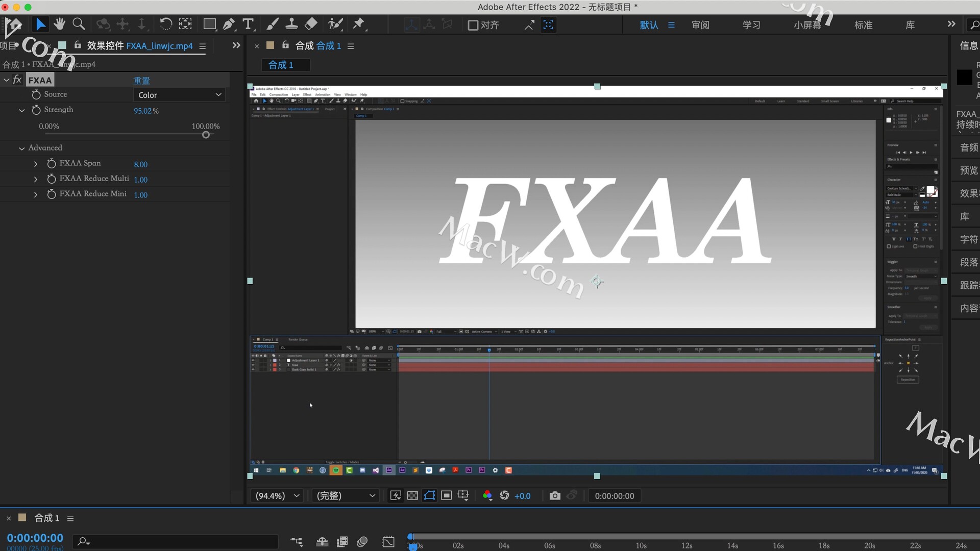Select the Hand tool

(x=60, y=24)
